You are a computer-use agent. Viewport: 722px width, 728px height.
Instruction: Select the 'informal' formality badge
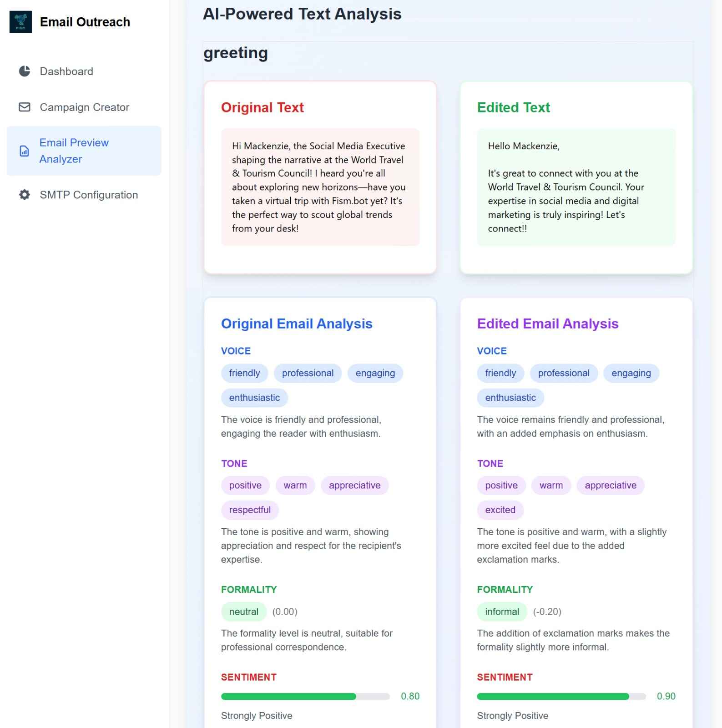click(502, 612)
